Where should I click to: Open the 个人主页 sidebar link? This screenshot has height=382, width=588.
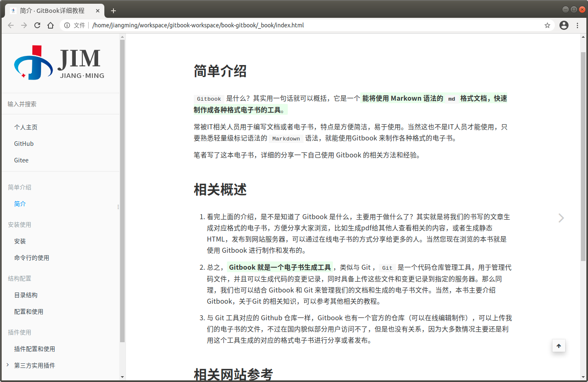(x=26, y=127)
